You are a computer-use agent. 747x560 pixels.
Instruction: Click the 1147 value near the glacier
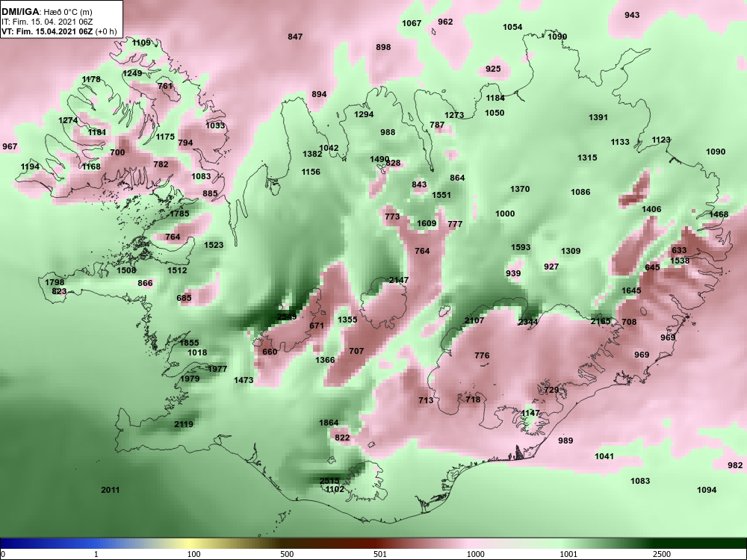tap(530, 413)
